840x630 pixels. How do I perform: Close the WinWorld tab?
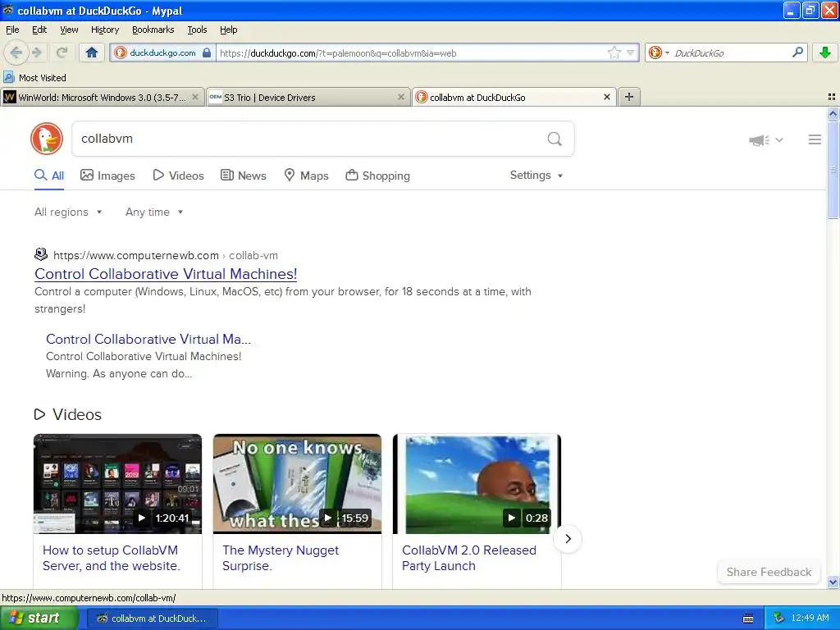pos(195,97)
